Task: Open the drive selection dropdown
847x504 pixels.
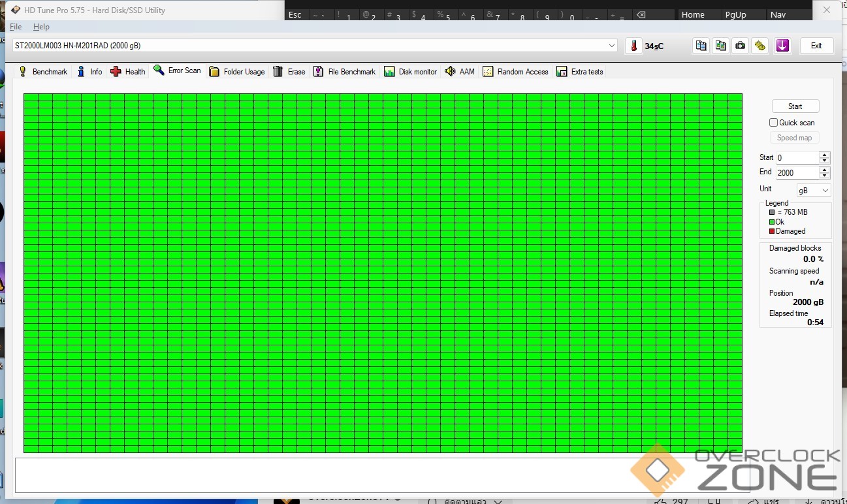Action: pos(612,46)
